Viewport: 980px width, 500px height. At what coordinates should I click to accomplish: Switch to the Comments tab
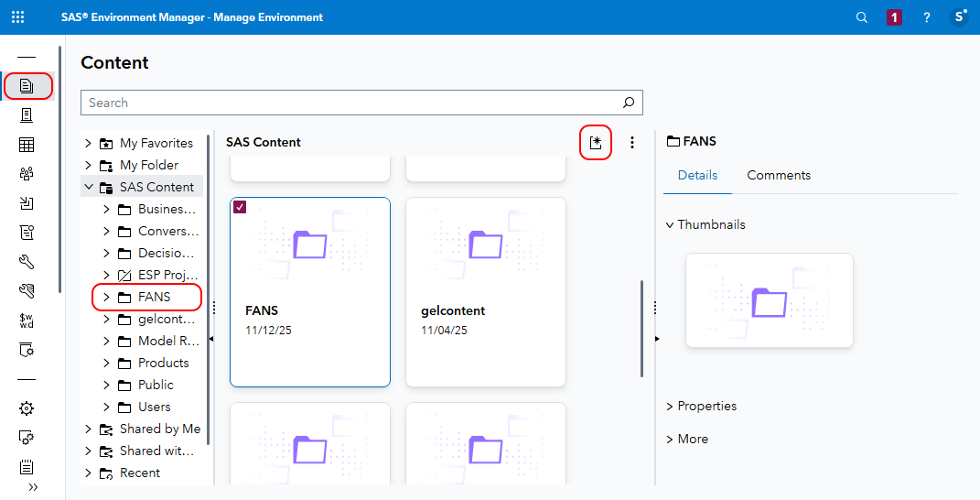click(779, 175)
